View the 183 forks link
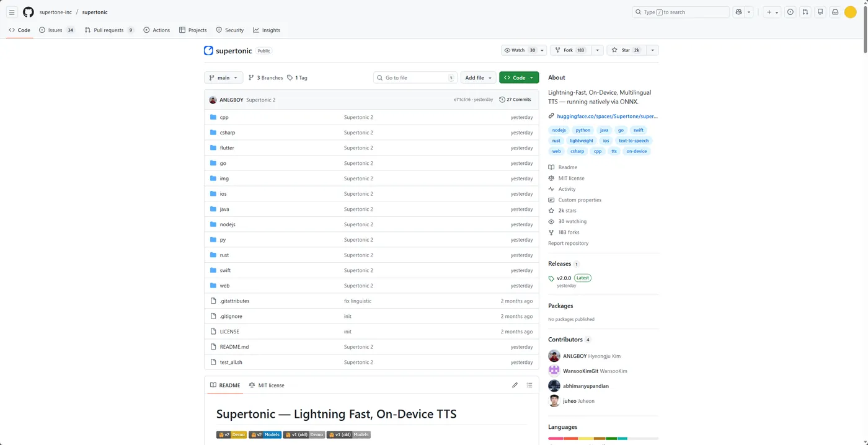Screen dimensions: 868x445 (569, 232)
